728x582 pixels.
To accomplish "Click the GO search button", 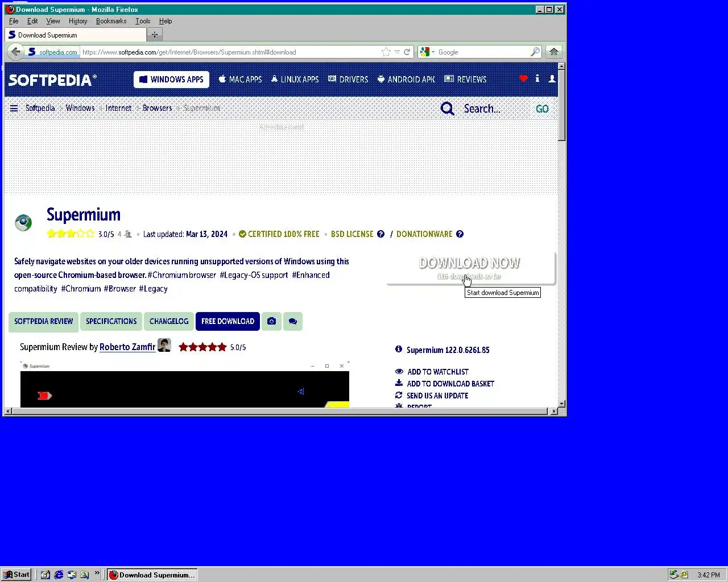I will (542, 109).
